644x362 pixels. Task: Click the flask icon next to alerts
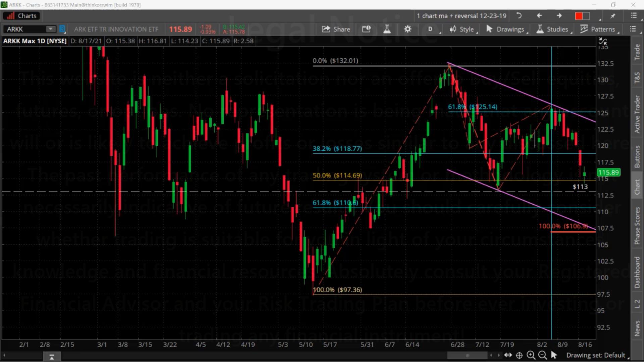coord(387,29)
